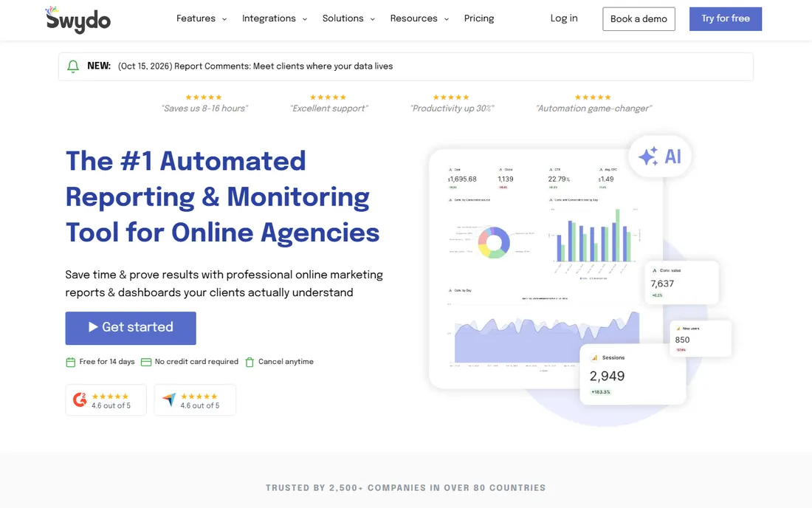Expand the Integrations dropdown arrow
The width and height of the screenshot is (812, 508).
(x=304, y=19)
